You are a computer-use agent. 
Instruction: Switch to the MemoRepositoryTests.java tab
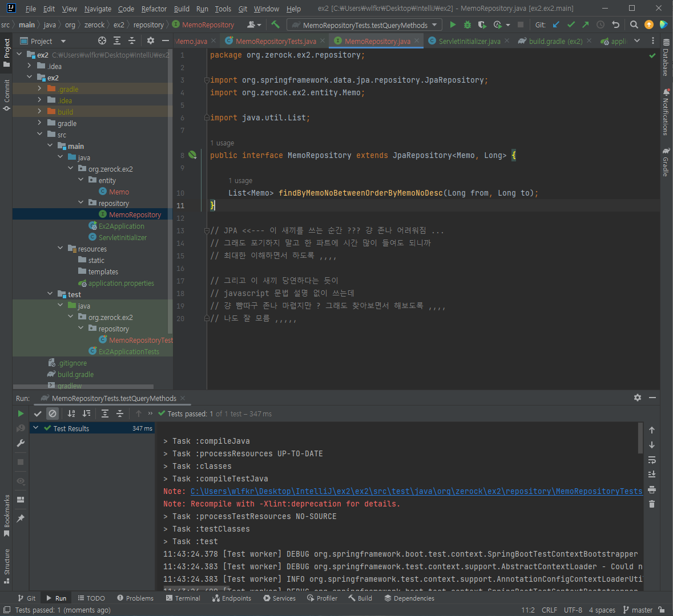pos(276,41)
